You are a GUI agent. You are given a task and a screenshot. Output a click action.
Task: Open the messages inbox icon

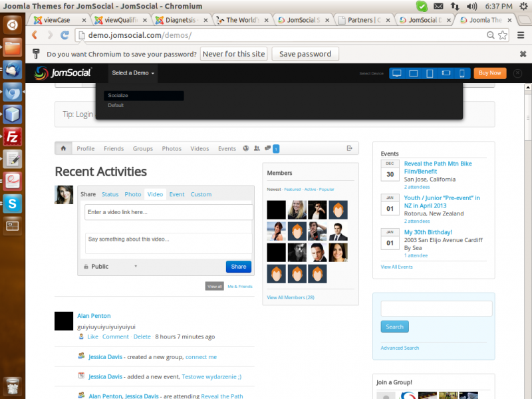(x=268, y=148)
